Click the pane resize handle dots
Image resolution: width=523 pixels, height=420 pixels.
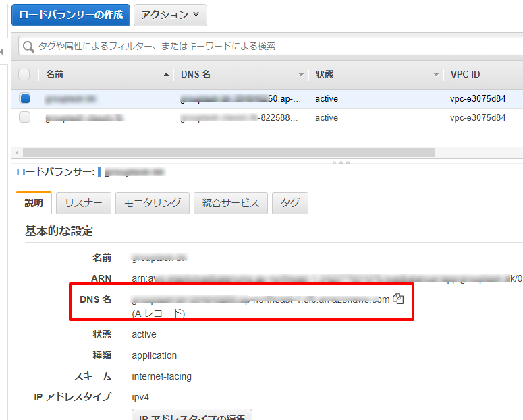point(341,162)
